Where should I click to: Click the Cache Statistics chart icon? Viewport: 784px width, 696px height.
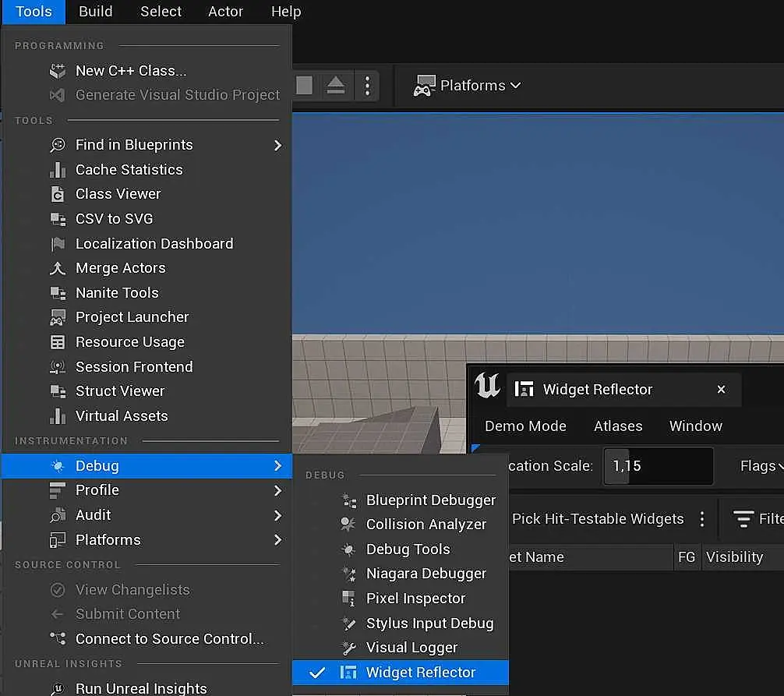pyautogui.click(x=58, y=170)
